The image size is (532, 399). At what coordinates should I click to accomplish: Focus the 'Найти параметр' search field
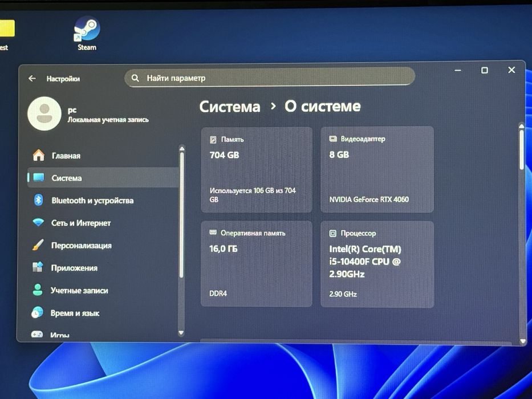click(x=270, y=78)
